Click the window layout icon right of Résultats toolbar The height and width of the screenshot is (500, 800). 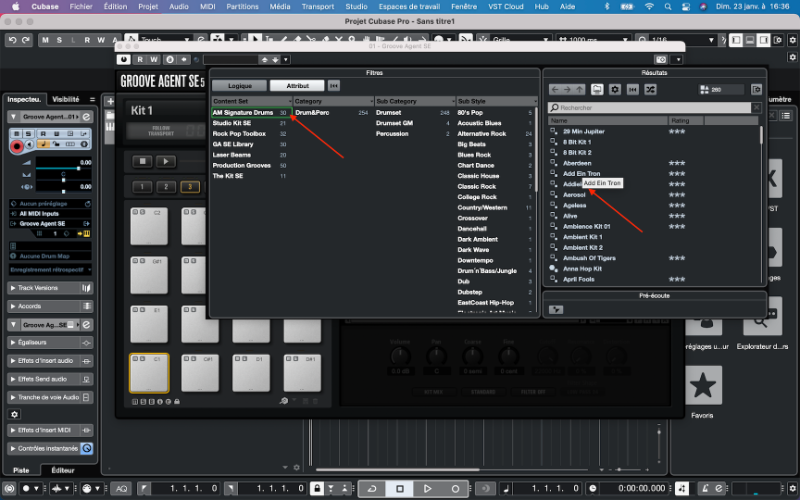[x=756, y=90]
